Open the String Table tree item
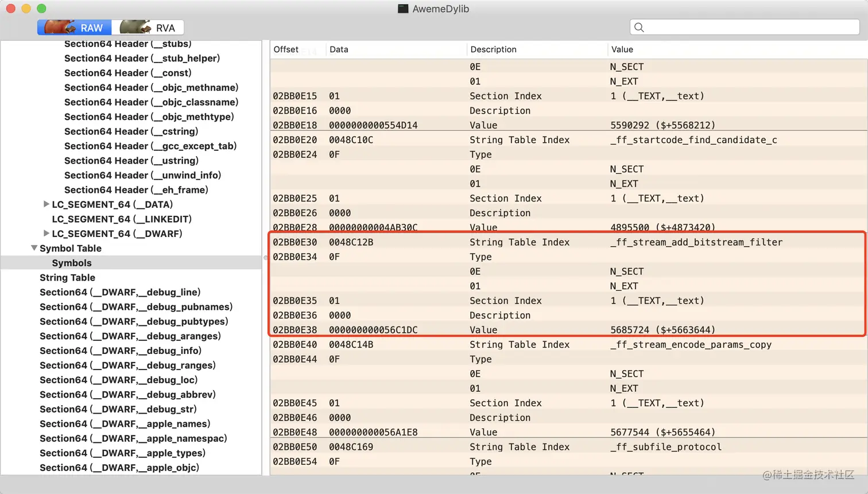The image size is (868, 494). tap(67, 278)
